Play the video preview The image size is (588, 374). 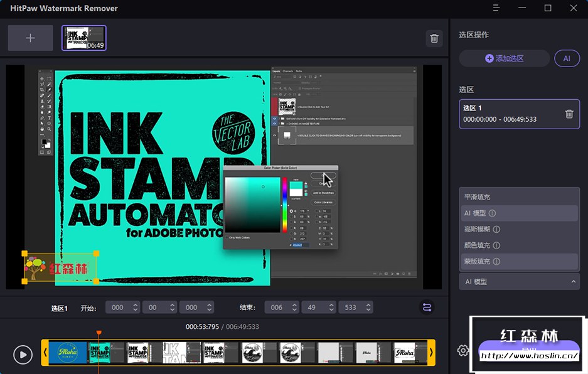click(23, 355)
